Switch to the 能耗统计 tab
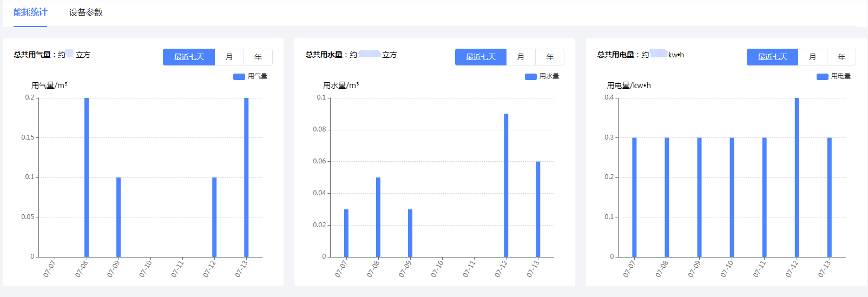This screenshot has height=297, width=868. click(30, 12)
